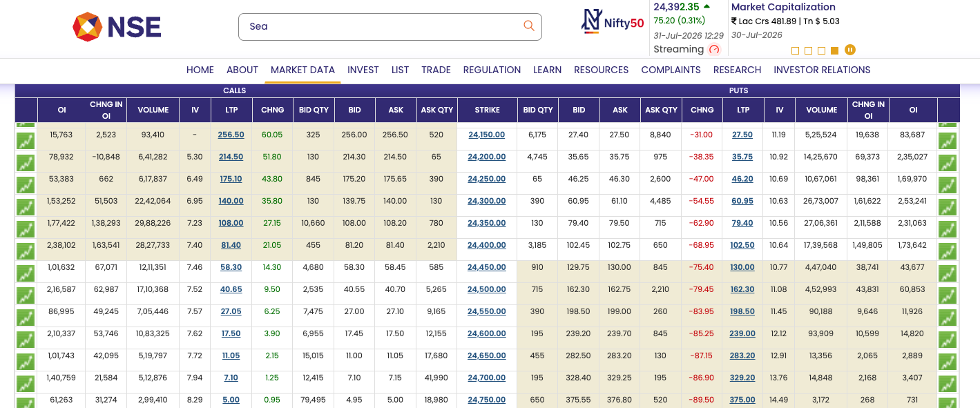Click the calls VOLUME column header

[153, 110]
